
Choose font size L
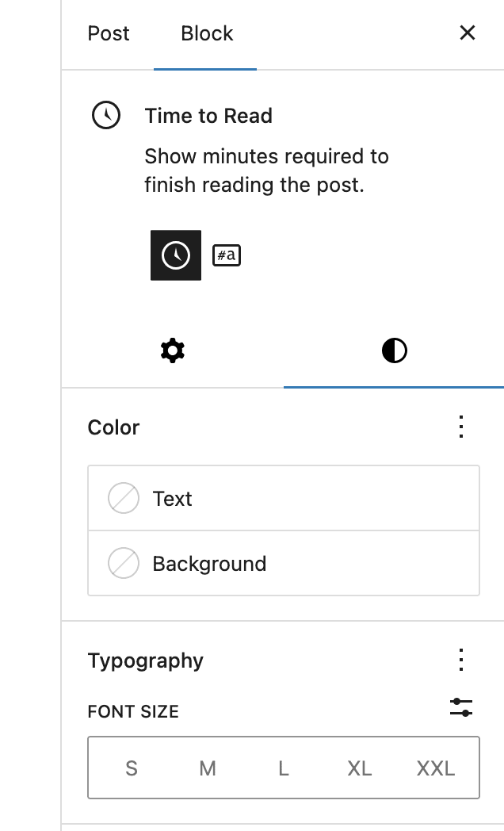(x=283, y=768)
